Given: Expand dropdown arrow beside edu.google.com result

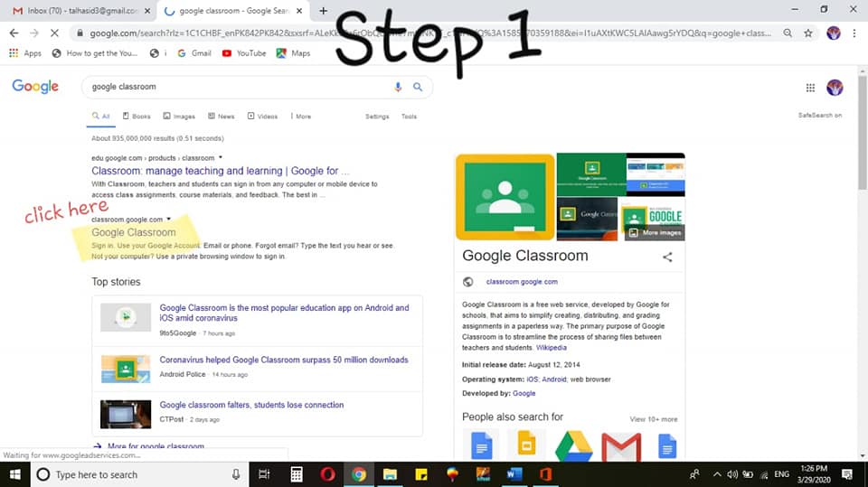Looking at the screenshot, I should 221,158.
